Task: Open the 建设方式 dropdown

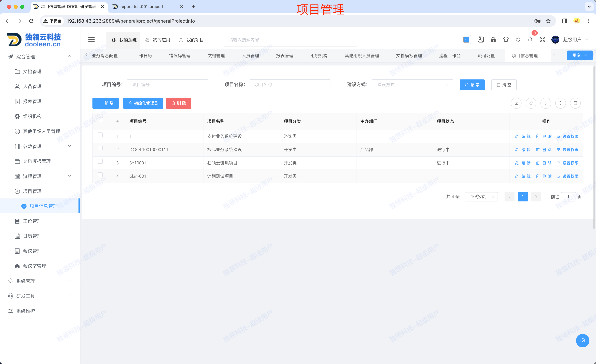Action: (412, 85)
